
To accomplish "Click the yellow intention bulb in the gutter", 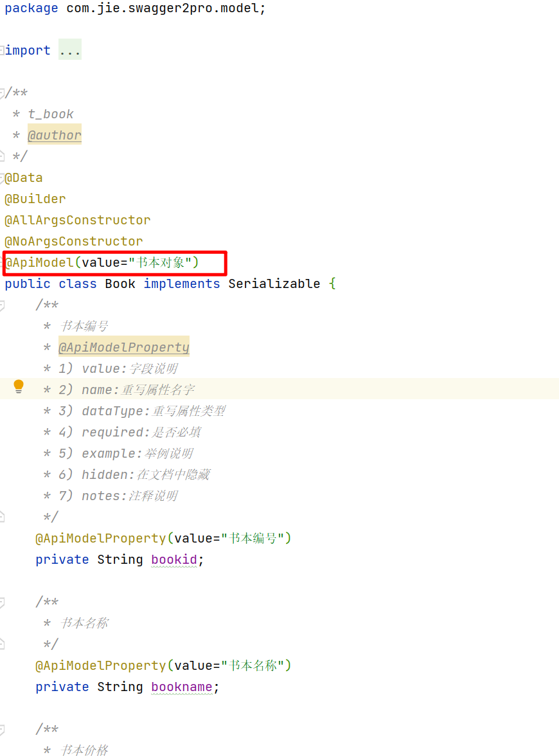I will [x=19, y=386].
